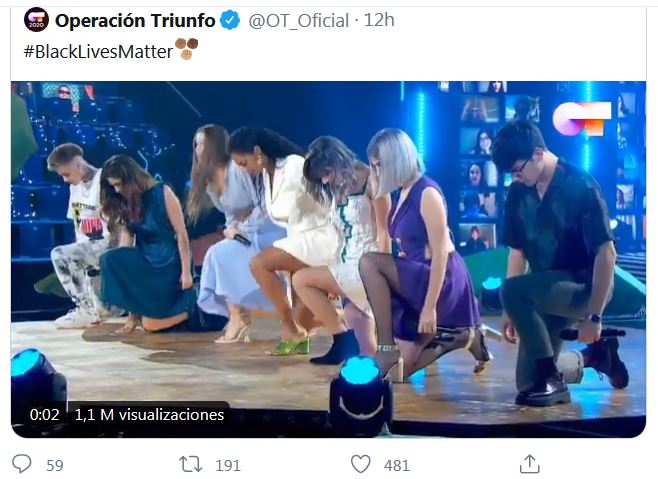This screenshot has width=658, height=479.
Task: Click the Operación Triunfo profile avatar
Action: [x=37, y=20]
